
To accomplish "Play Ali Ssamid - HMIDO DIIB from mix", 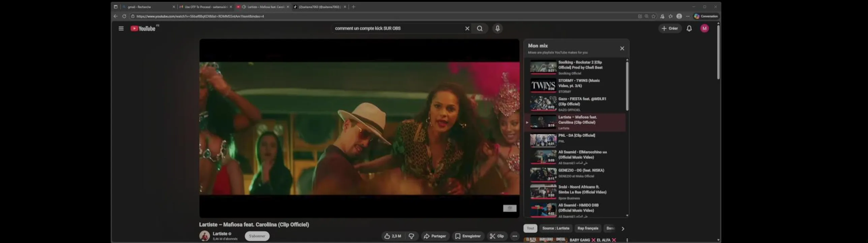I will point(575,210).
